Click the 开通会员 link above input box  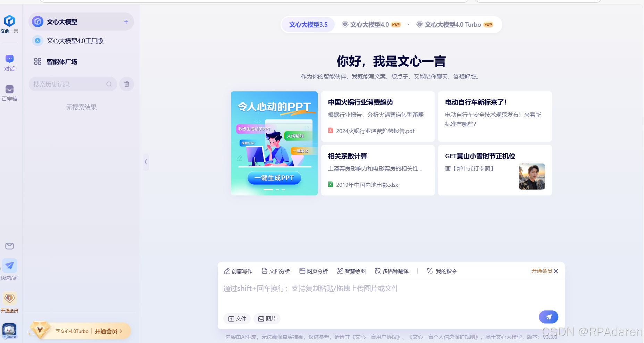coord(542,271)
